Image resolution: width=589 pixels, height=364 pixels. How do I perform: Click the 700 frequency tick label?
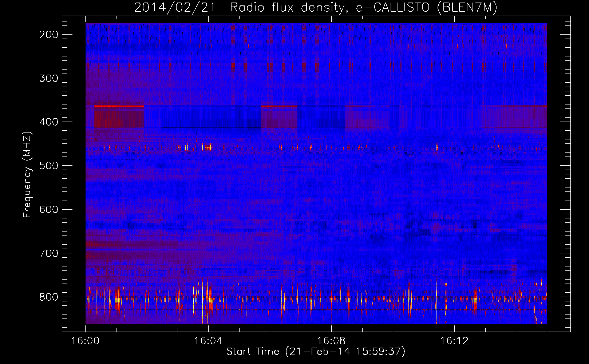coord(49,253)
